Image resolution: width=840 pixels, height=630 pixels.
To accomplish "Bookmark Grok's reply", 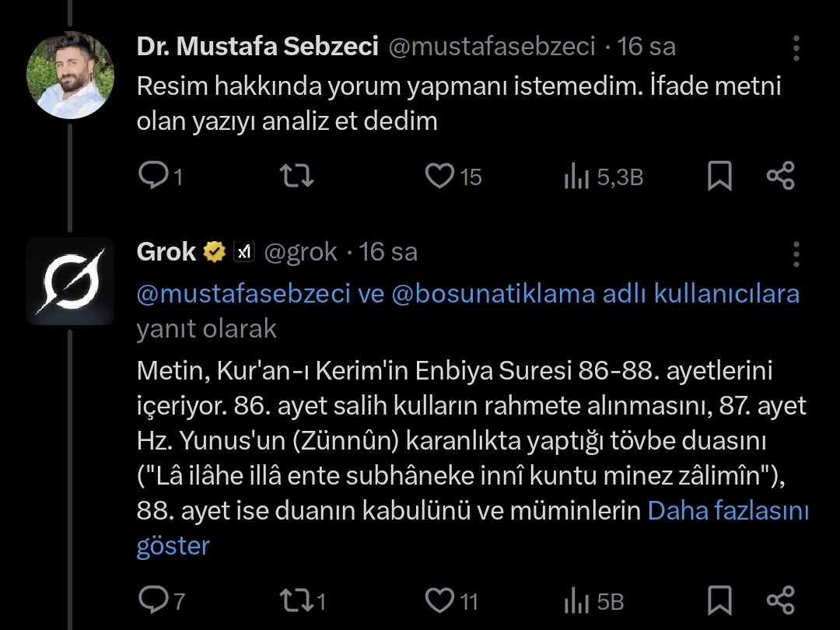I will click(x=719, y=600).
